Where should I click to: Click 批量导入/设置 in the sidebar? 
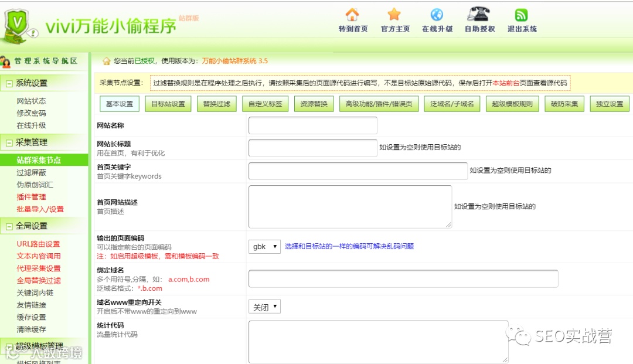40,209
